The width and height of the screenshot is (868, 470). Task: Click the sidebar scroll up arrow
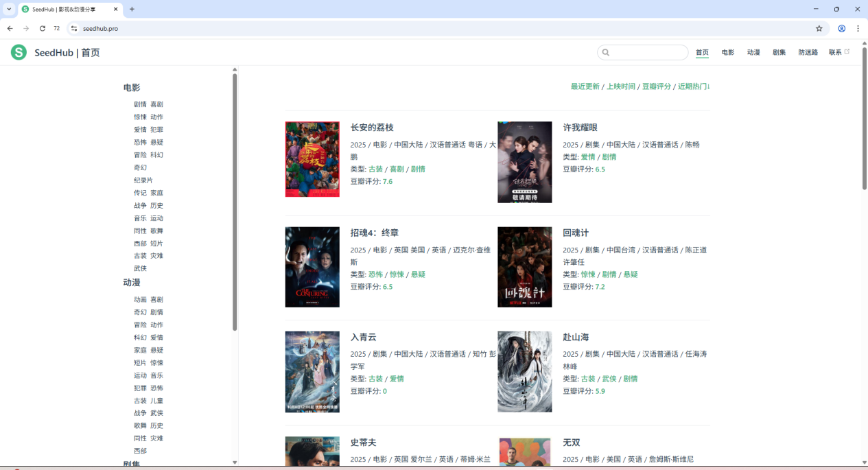coord(235,69)
